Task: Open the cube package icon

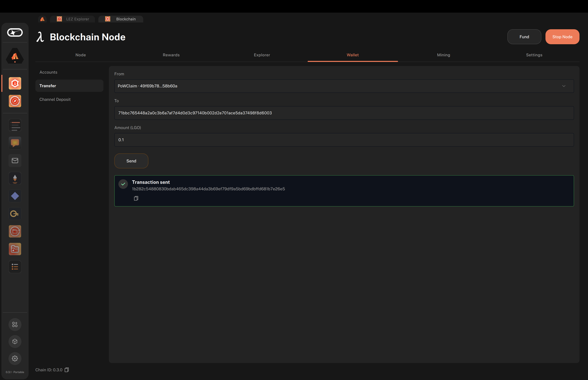Action: pyautogui.click(x=15, y=342)
